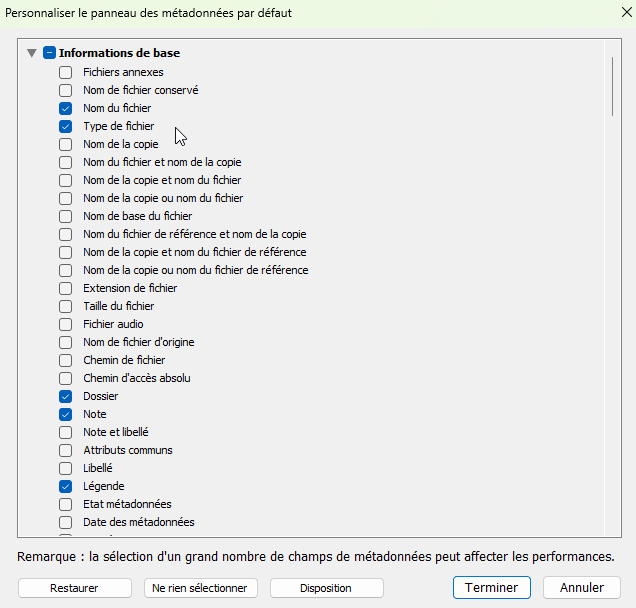
Task: Collapse the Informations de base section
Action: point(32,53)
